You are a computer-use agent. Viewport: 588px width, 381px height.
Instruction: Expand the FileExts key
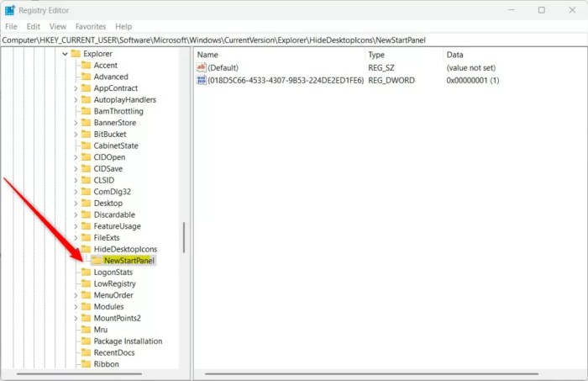(x=76, y=238)
